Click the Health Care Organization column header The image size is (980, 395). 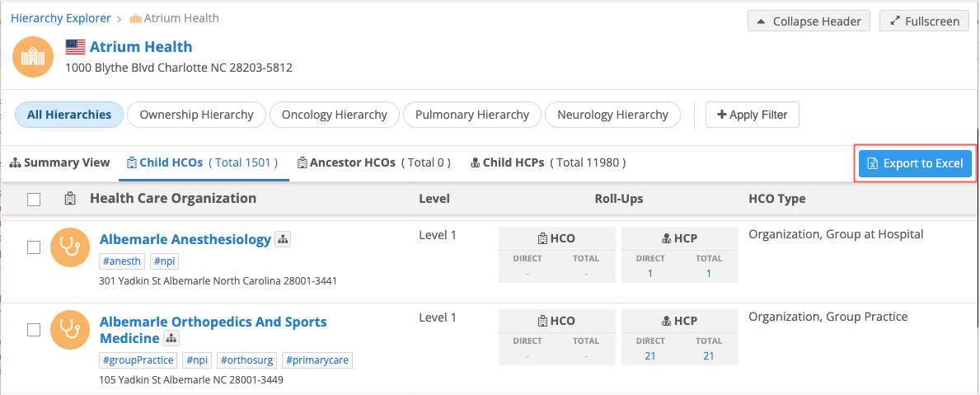pyautogui.click(x=173, y=199)
